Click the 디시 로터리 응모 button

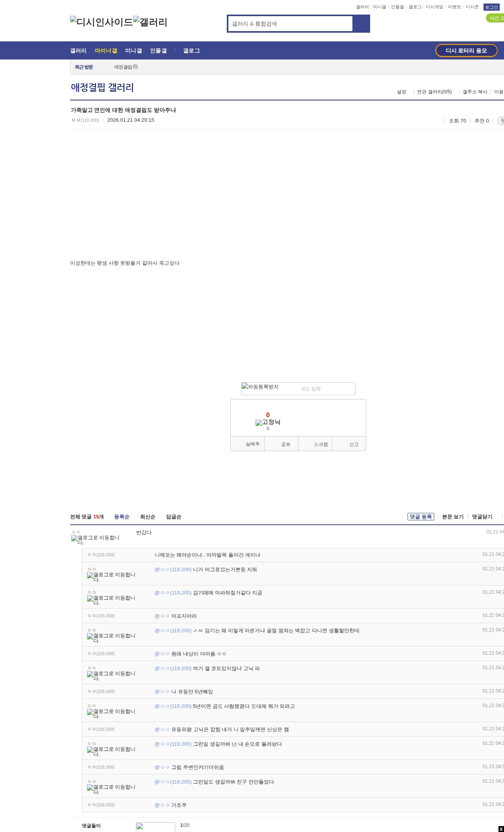pos(466,50)
